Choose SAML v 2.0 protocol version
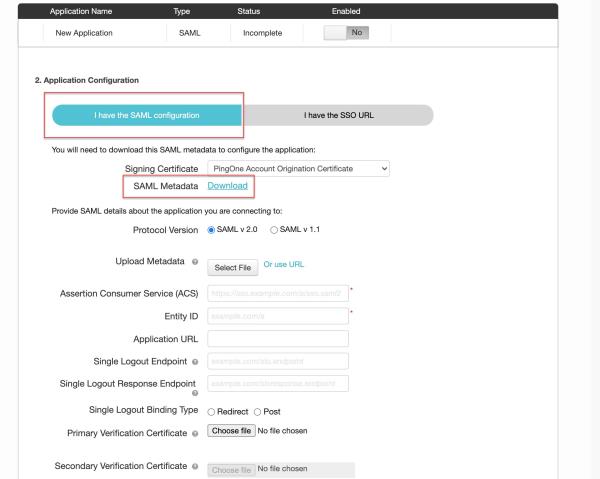Screen dimensions: 600x479 211,230
